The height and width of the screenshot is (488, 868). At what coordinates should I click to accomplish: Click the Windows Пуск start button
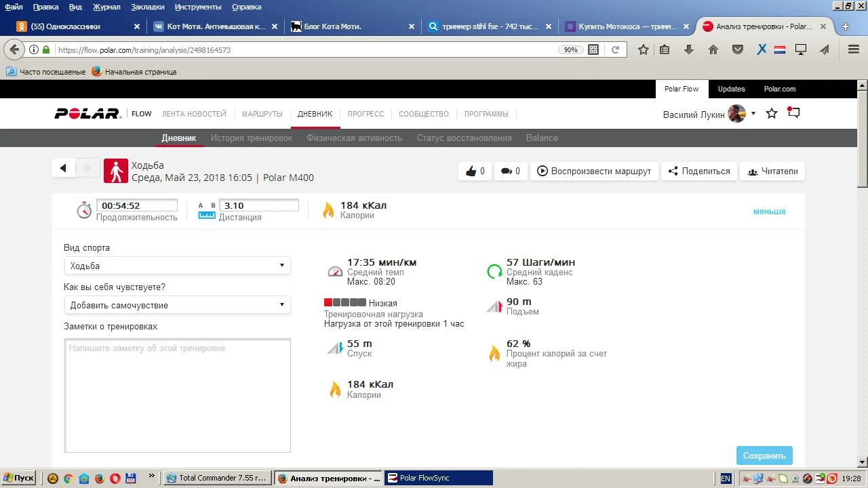18,478
